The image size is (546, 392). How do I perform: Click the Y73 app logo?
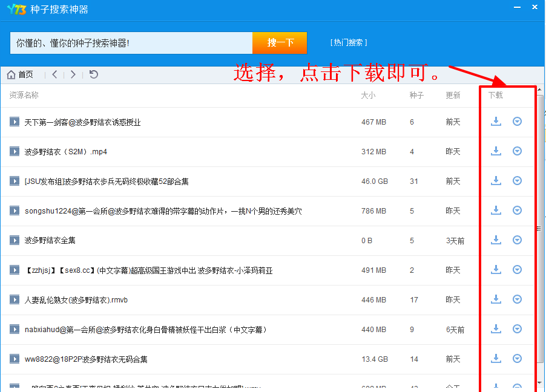16,9
